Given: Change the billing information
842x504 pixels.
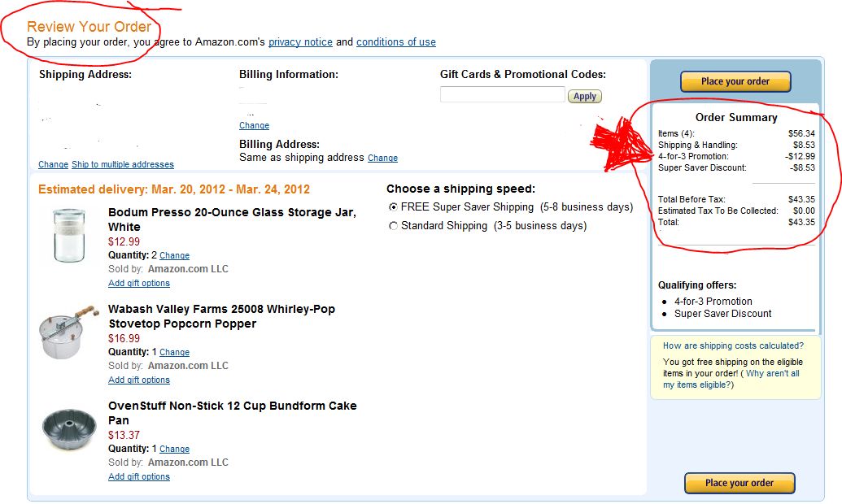Looking at the screenshot, I should [254, 126].
